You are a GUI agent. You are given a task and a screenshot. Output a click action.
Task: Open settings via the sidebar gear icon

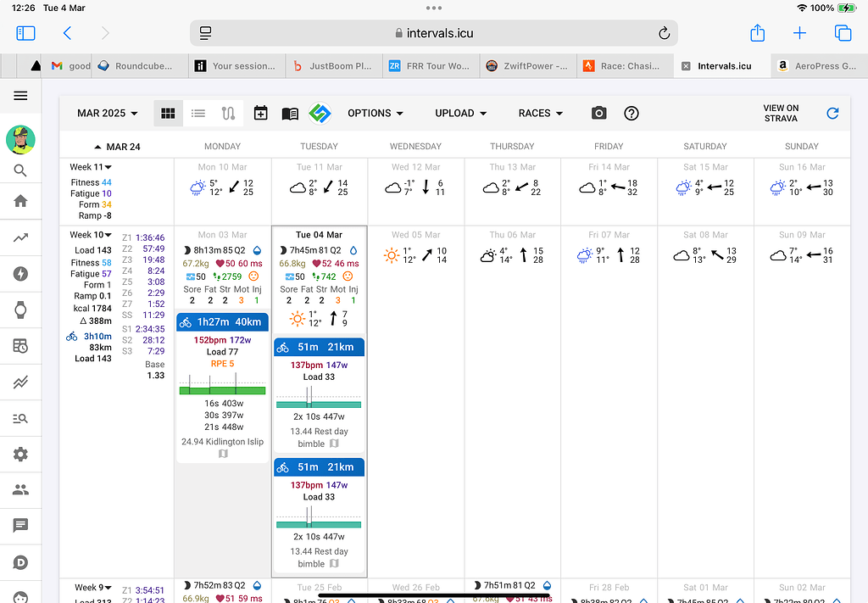point(20,454)
